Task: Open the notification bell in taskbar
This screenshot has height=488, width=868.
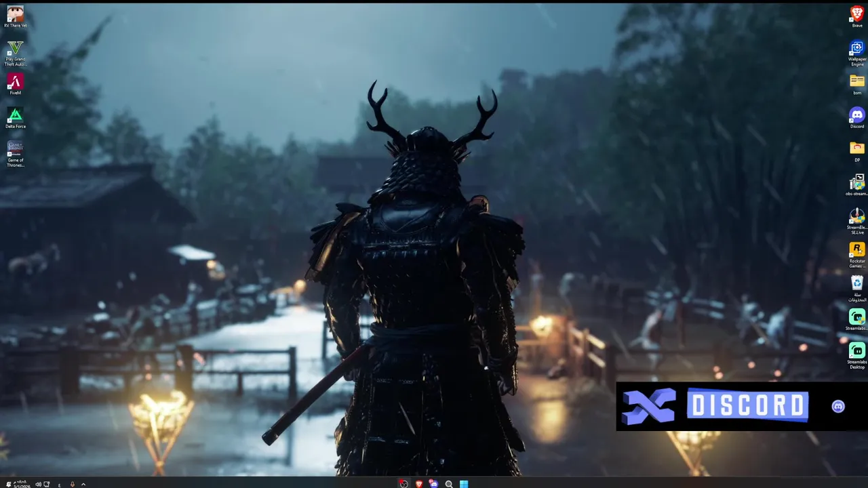Action: coord(9,483)
